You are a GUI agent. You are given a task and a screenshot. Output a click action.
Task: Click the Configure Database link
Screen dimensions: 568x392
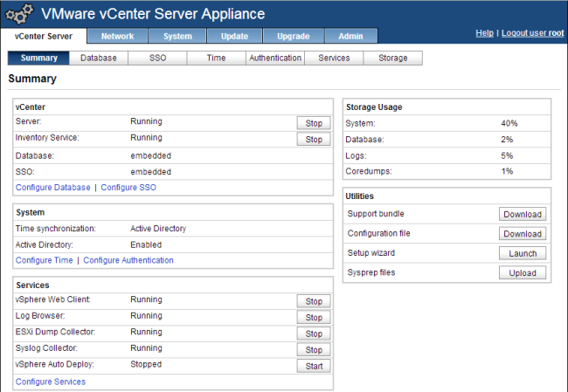[52, 188]
